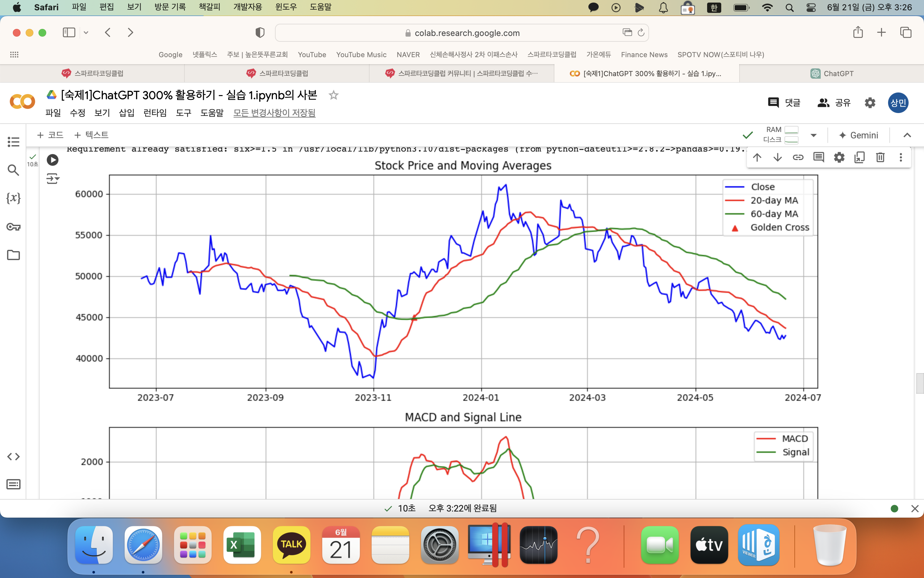Screen dimensions: 924x578
Task: Run the code cell
Action: pos(53,160)
